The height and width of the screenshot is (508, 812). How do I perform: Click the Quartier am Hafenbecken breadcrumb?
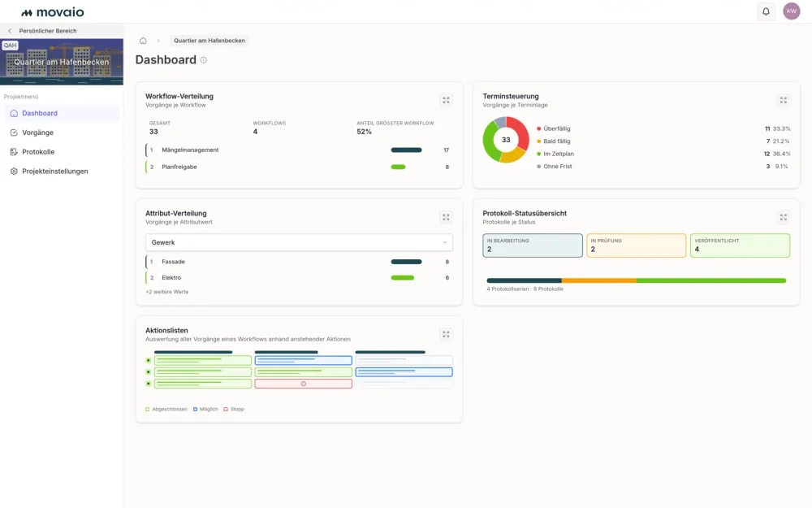click(209, 41)
